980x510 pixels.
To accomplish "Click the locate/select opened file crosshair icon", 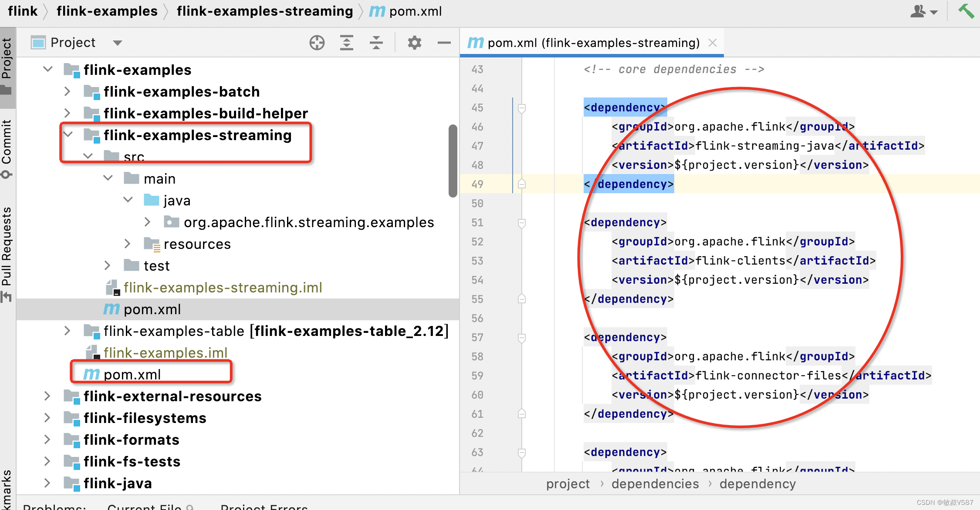I will [x=317, y=43].
